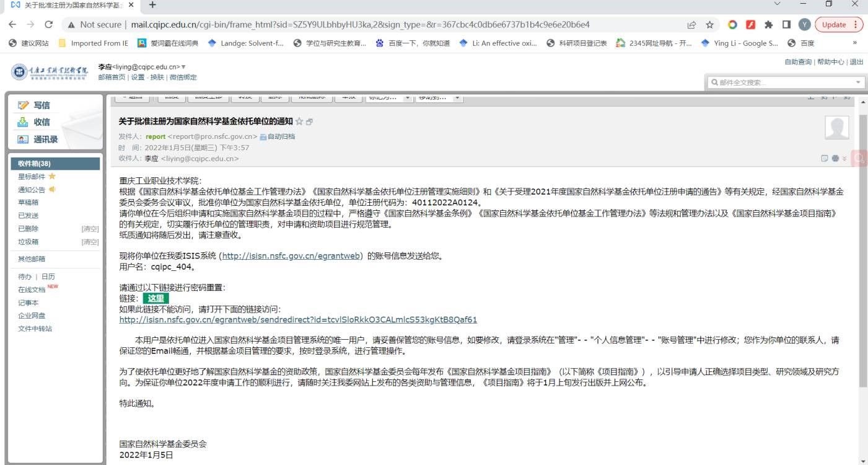Click the green 这里 password reset button
This screenshot has height=465, width=868.
point(156,298)
